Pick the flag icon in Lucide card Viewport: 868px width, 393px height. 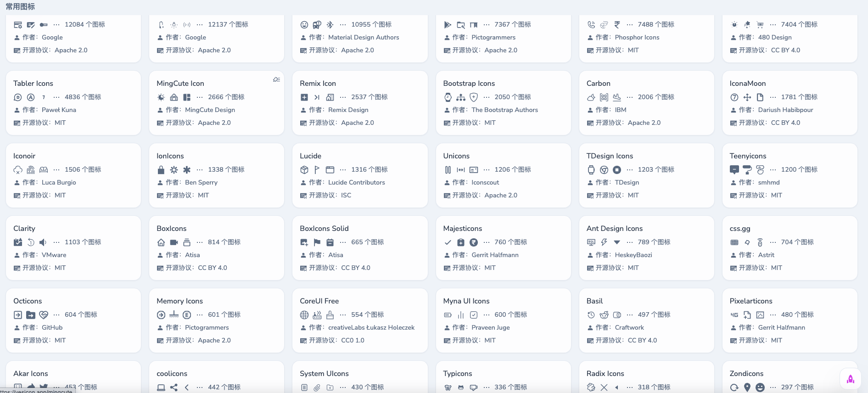point(317,170)
